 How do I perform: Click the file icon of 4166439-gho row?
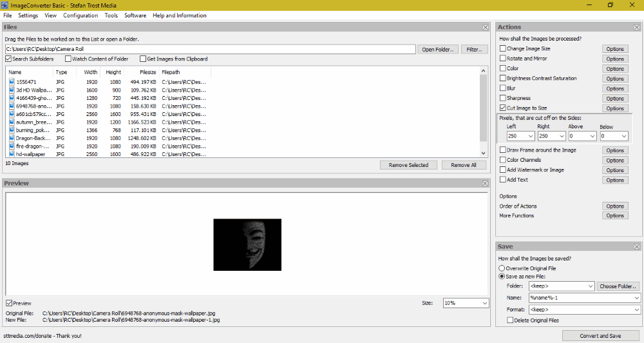(x=12, y=98)
